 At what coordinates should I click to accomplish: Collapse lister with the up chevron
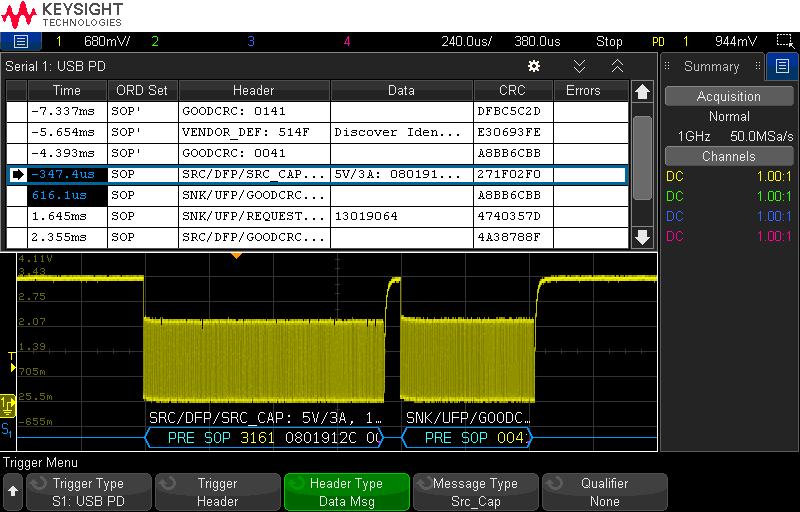click(617, 66)
